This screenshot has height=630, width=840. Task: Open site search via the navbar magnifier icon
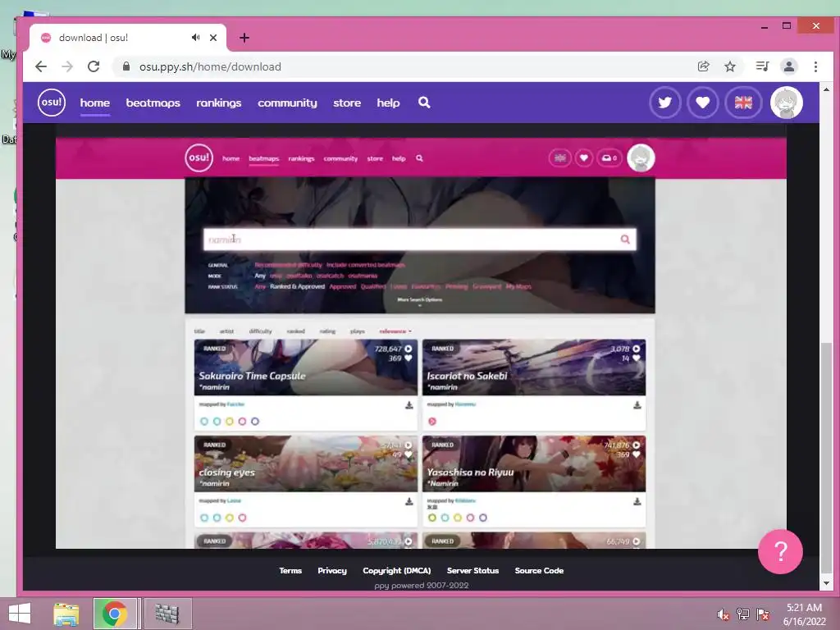(x=424, y=103)
